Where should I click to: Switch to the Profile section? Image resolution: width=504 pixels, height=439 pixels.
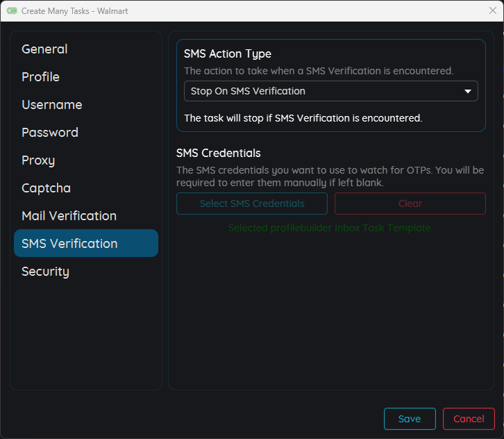(x=40, y=77)
